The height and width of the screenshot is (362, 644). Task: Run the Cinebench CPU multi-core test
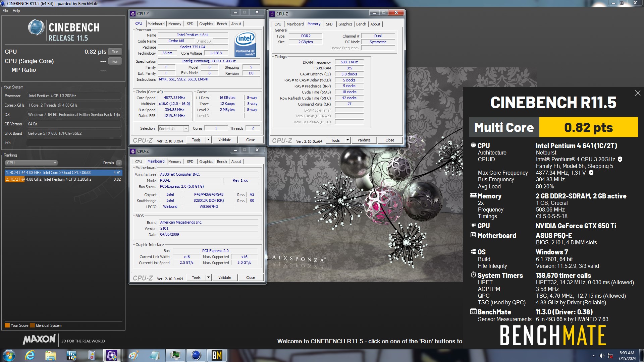coord(115,52)
